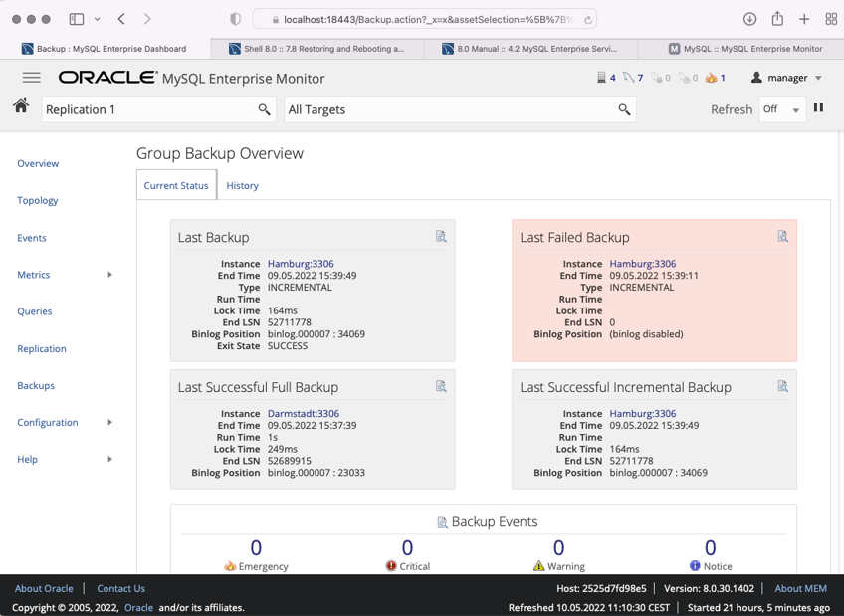844x616 pixels.
Task: Click the blue Notice info icon
Action: click(x=695, y=565)
